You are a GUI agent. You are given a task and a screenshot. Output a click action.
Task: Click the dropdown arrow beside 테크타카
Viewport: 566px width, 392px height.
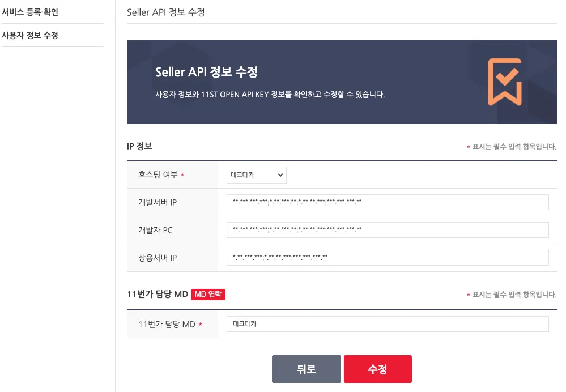click(280, 176)
